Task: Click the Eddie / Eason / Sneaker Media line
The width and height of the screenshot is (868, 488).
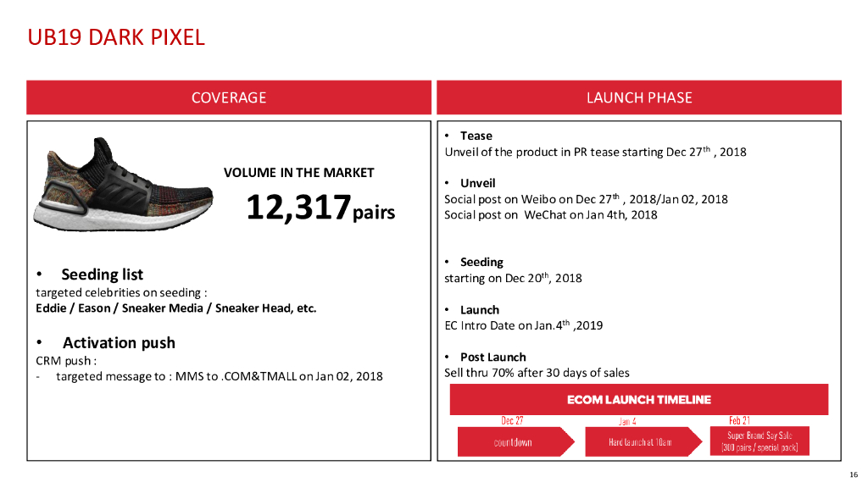Action: tap(176, 308)
